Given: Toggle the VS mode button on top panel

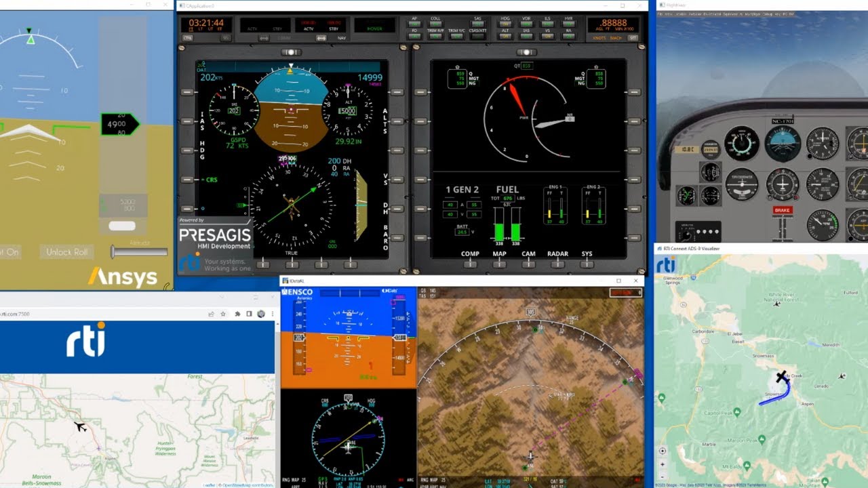Looking at the screenshot, I should pyautogui.click(x=547, y=37).
